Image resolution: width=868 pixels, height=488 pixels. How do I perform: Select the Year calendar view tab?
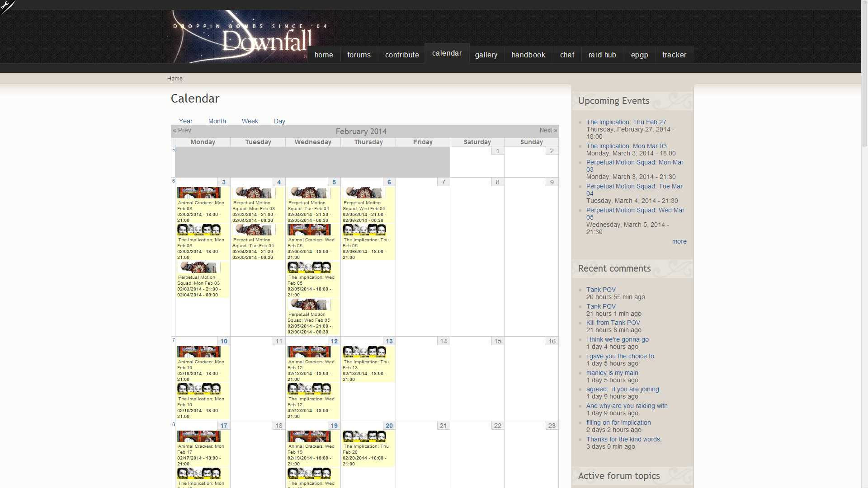(186, 120)
